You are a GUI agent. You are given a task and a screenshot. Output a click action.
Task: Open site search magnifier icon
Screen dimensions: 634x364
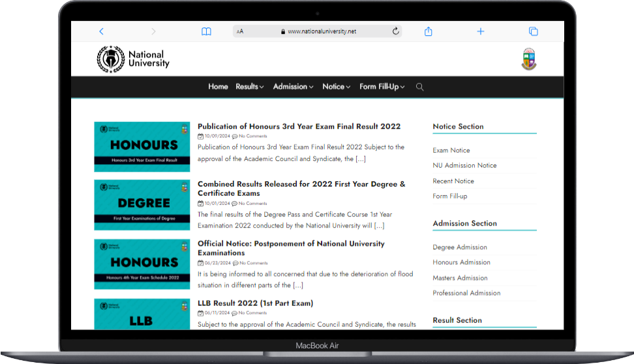[x=419, y=87]
